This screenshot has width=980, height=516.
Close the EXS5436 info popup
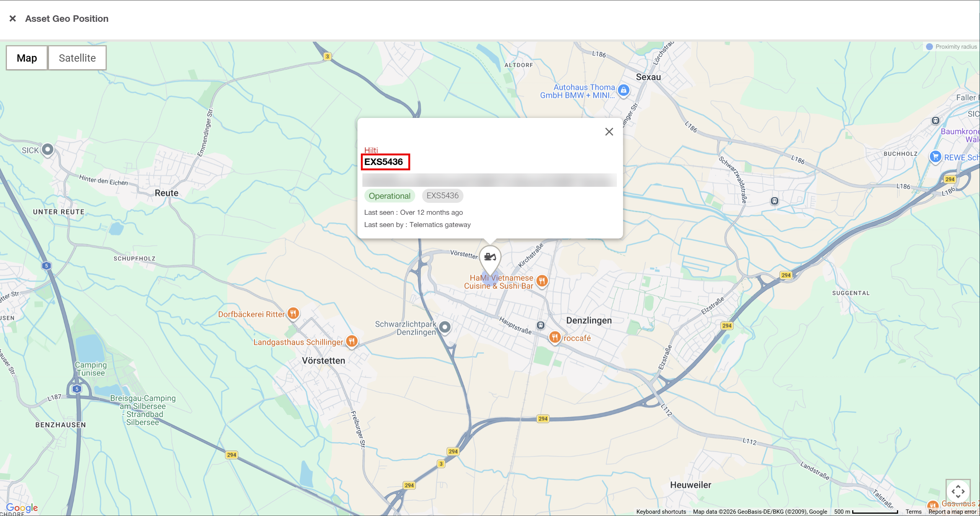pyautogui.click(x=609, y=132)
